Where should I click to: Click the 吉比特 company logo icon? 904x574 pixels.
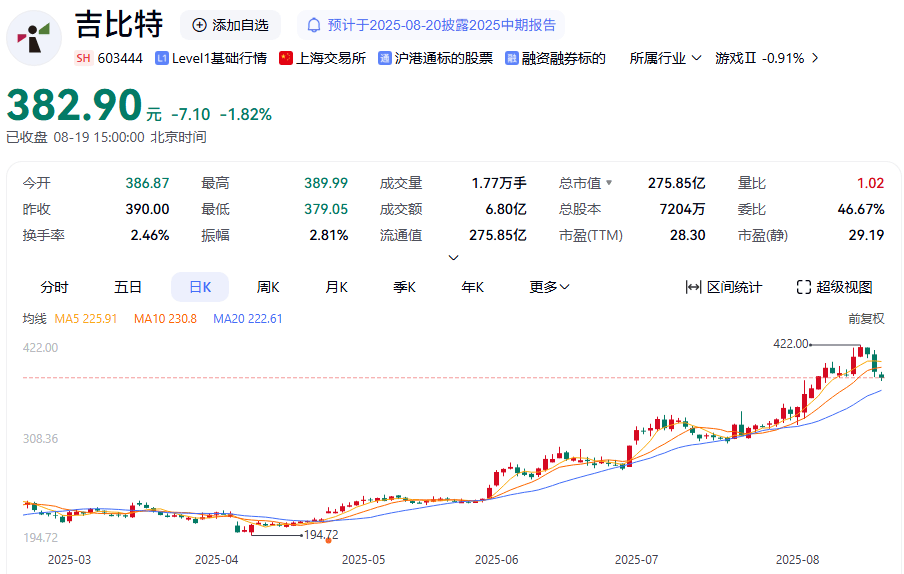(35, 38)
